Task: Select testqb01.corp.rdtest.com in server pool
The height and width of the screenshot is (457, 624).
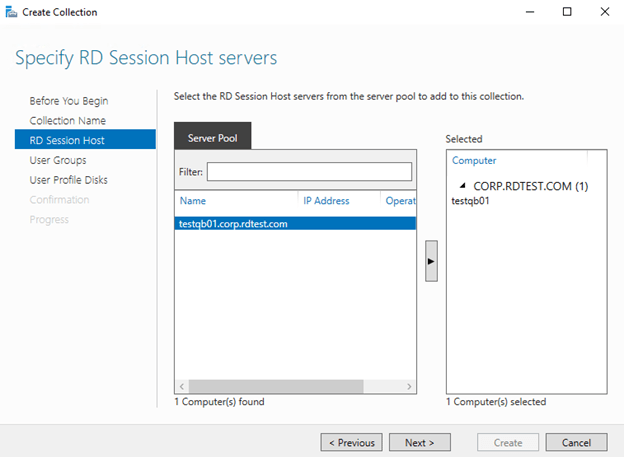Action: tap(232, 224)
